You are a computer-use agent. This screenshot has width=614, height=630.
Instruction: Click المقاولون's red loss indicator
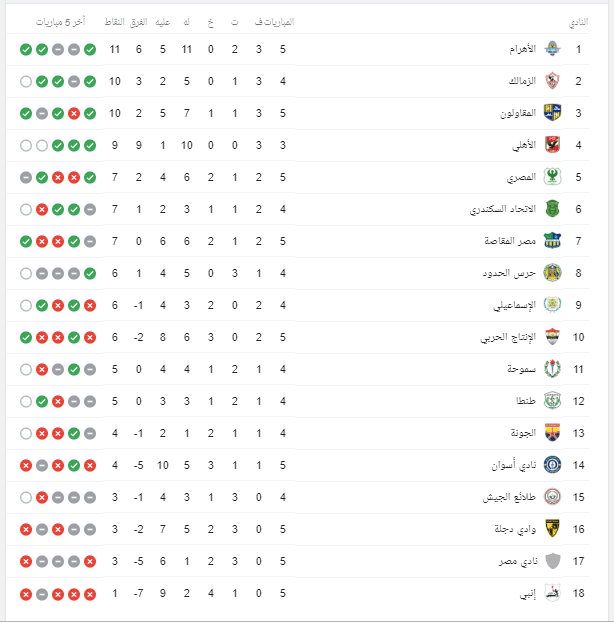[74, 114]
